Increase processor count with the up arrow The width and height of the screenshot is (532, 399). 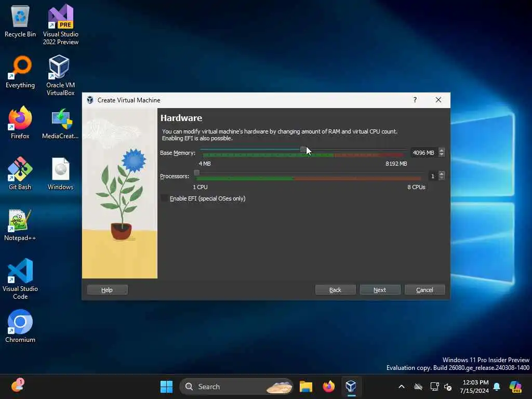[442, 174]
